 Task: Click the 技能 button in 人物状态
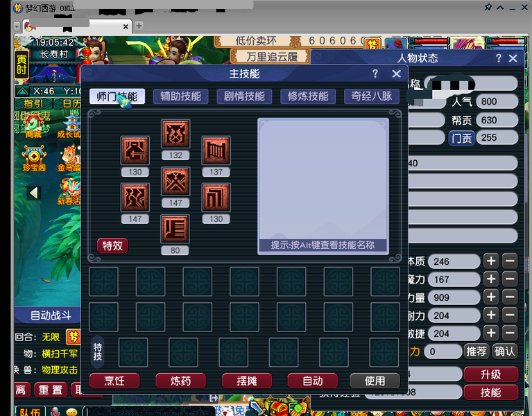click(491, 392)
